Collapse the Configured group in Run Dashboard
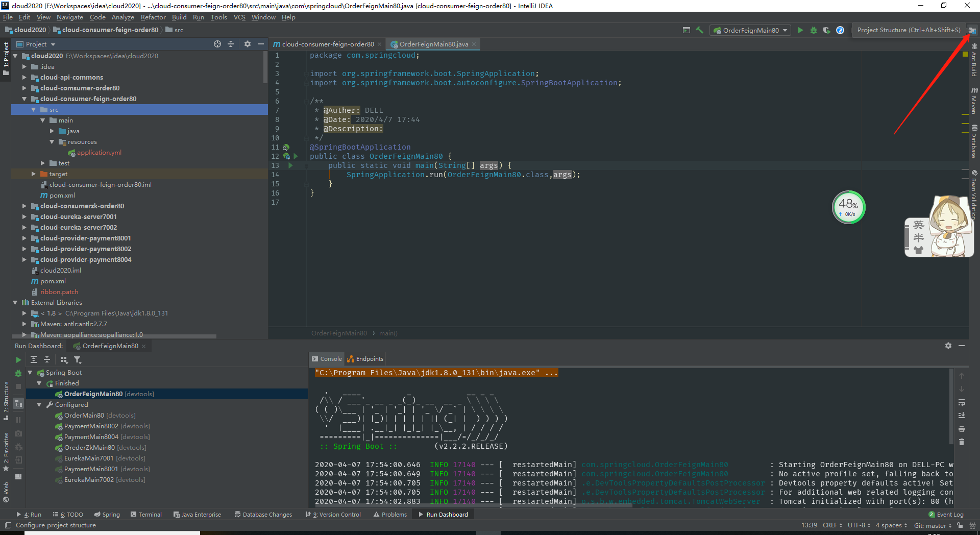 point(39,405)
